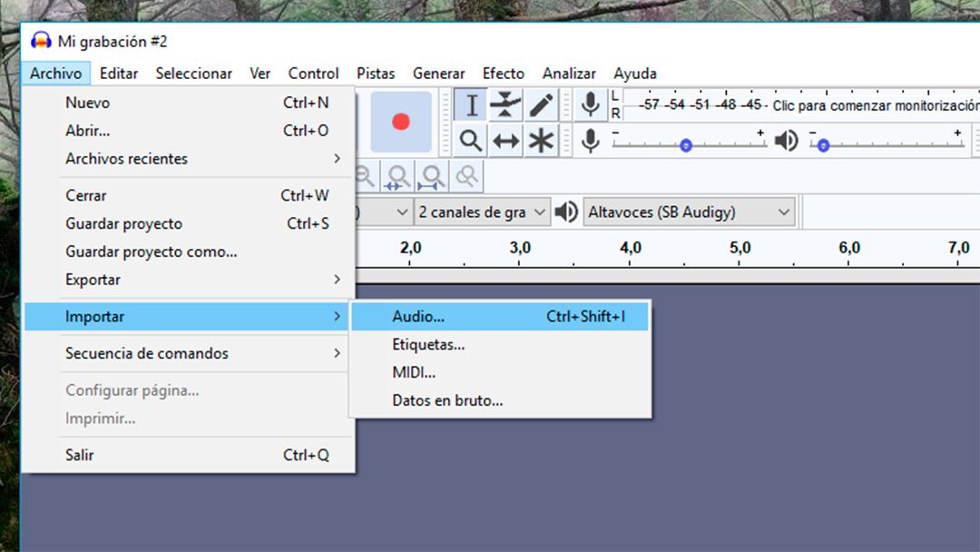980x552 pixels.
Task: Click the recording meter microphone icon
Action: (x=591, y=105)
